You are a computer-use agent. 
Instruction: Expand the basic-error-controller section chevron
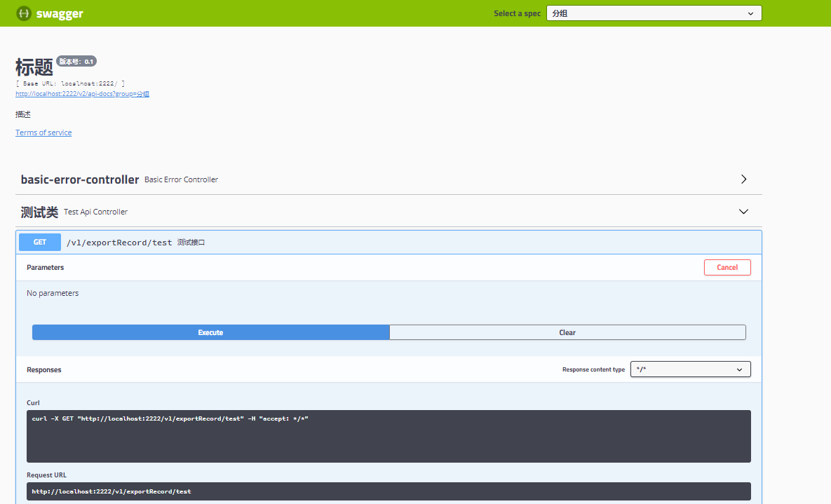(743, 179)
